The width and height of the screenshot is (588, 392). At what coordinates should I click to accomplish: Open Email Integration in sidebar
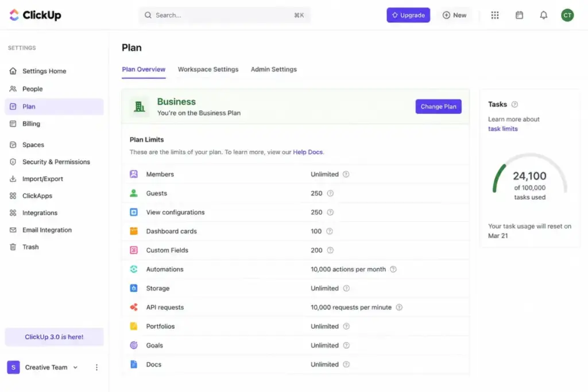(x=54, y=230)
